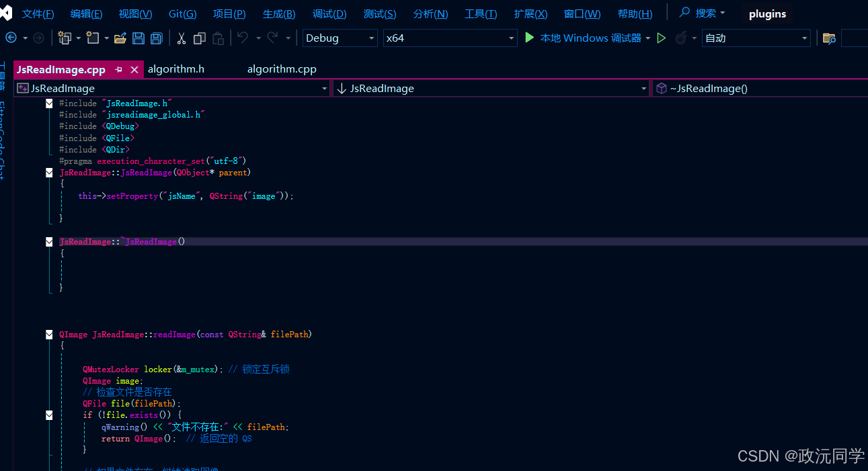
Task: Open the 自动 dropdown
Action: [x=756, y=38]
